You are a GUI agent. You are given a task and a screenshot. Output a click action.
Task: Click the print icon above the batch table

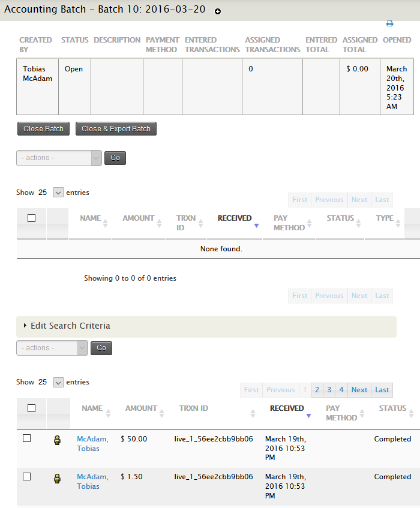[x=389, y=23]
